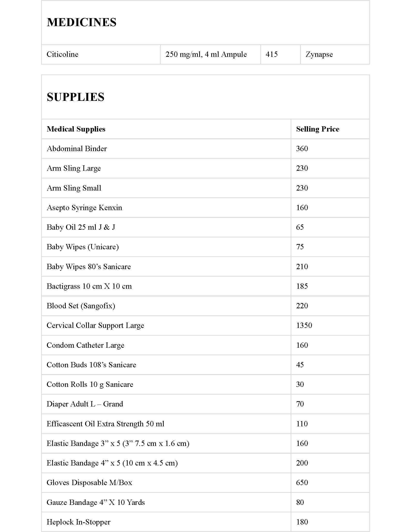The image size is (411, 532).
Task: Click the Asepto Syringe Kenxin entry
Action: [84, 207]
